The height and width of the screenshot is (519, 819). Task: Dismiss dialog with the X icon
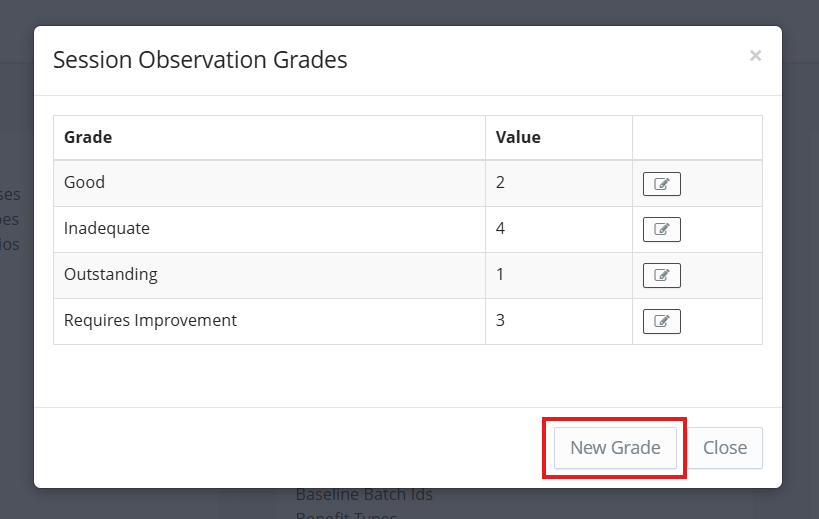click(x=755, y=56)
